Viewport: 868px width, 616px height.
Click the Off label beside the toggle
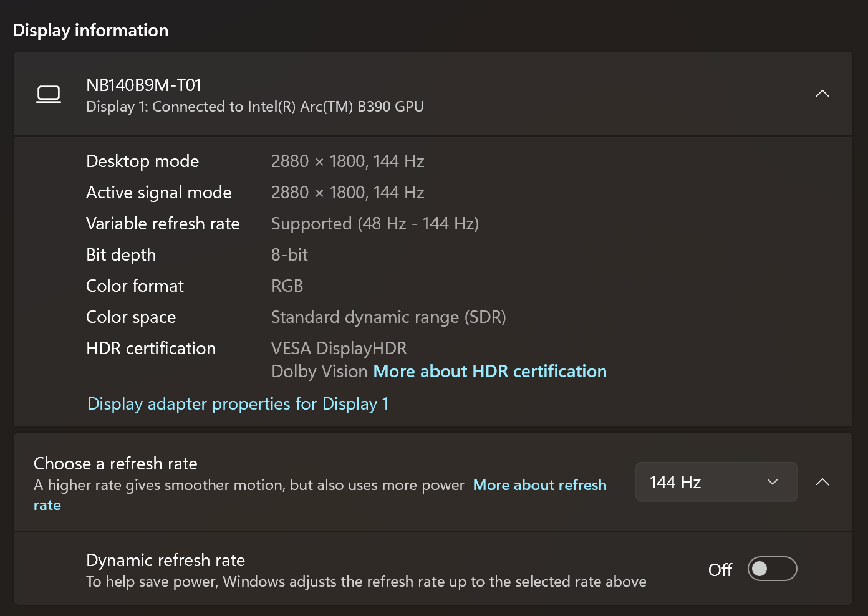[x=720, y=570]
